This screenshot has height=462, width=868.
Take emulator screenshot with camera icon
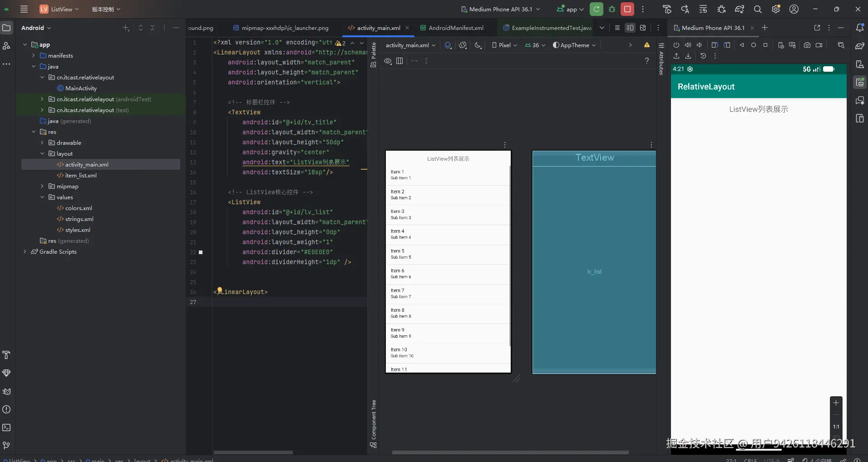(807, 45)
